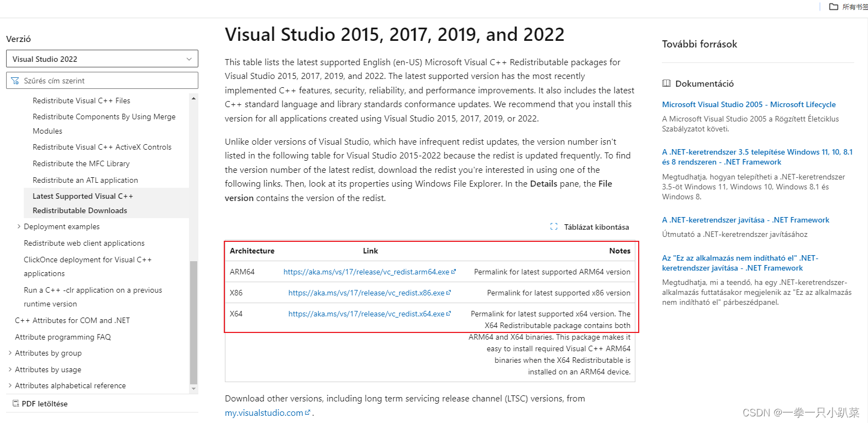Click the Verzió label
Image resolution: width=868 pixels, height=423 pixels.
pos(18,39)
